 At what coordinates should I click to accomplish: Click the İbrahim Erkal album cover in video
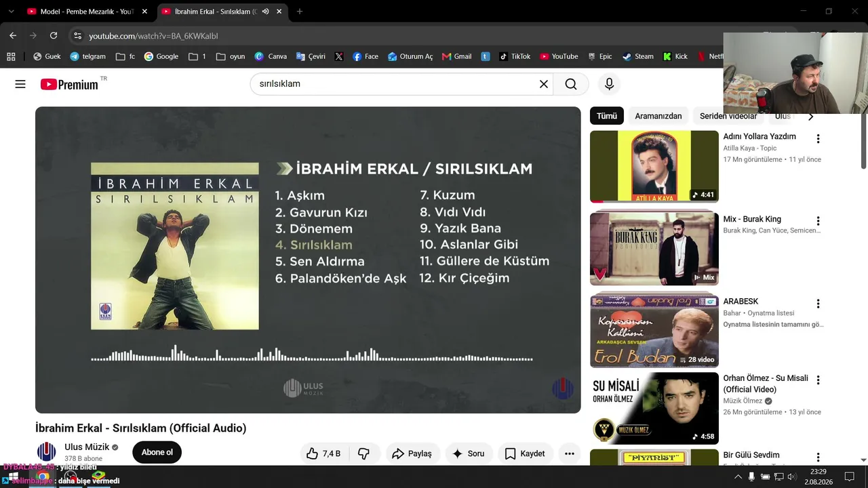pos(175,246)
